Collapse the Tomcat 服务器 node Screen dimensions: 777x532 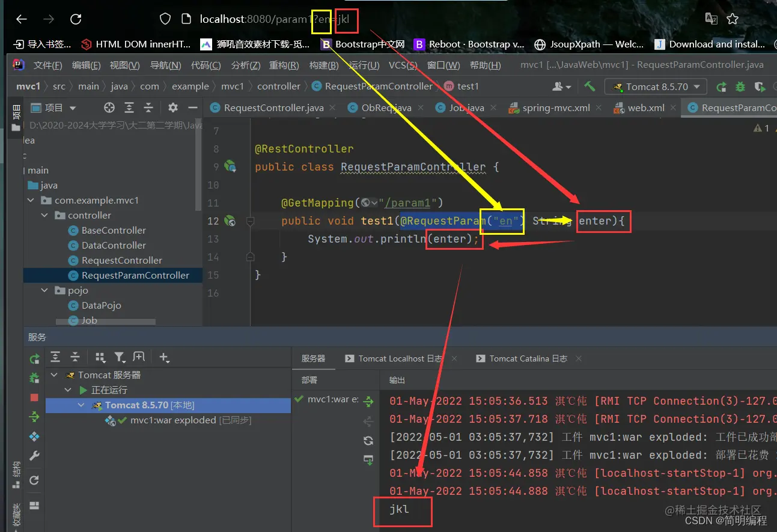click(x=55, y=375)
